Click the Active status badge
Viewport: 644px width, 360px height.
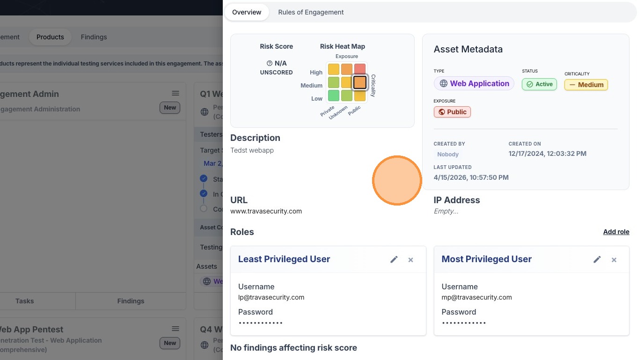539,84
